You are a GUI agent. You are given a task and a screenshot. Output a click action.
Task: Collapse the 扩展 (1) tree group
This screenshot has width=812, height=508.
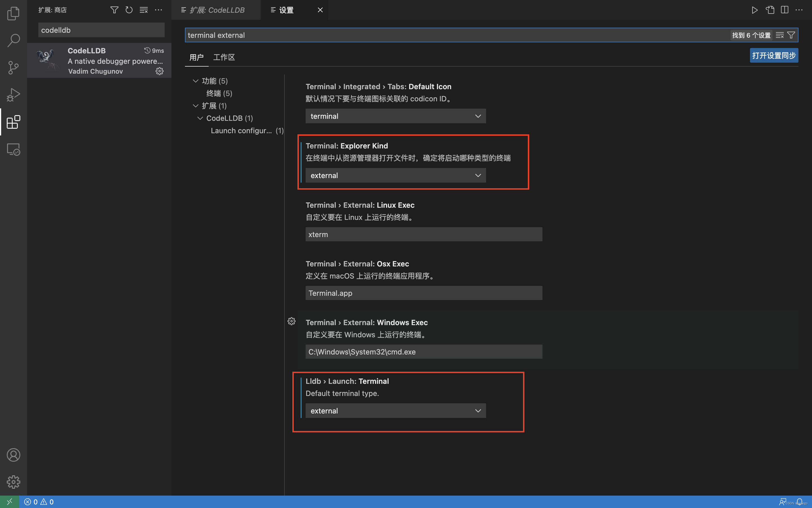tap(196, 106)
